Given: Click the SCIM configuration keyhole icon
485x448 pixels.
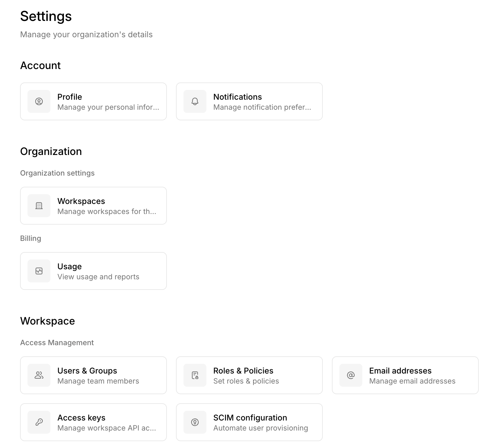Looking at the screenshot, I should pyautogui.click(x=195, y=422).
